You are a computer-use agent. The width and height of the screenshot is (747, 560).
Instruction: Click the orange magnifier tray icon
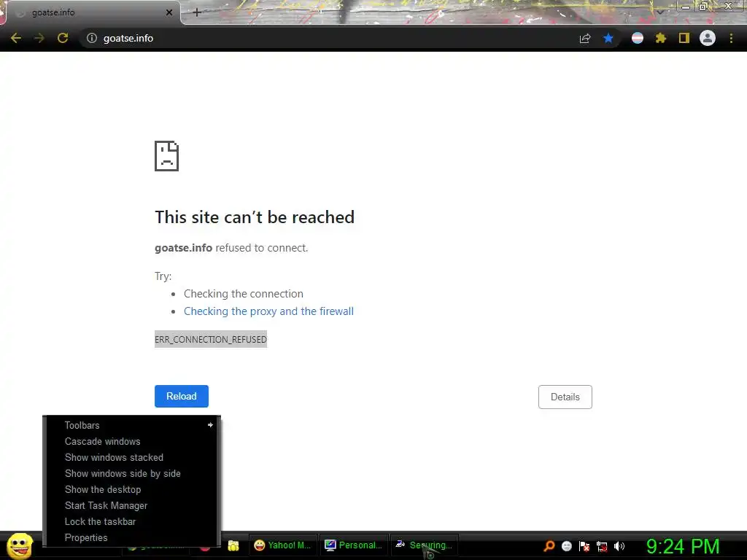549,545
